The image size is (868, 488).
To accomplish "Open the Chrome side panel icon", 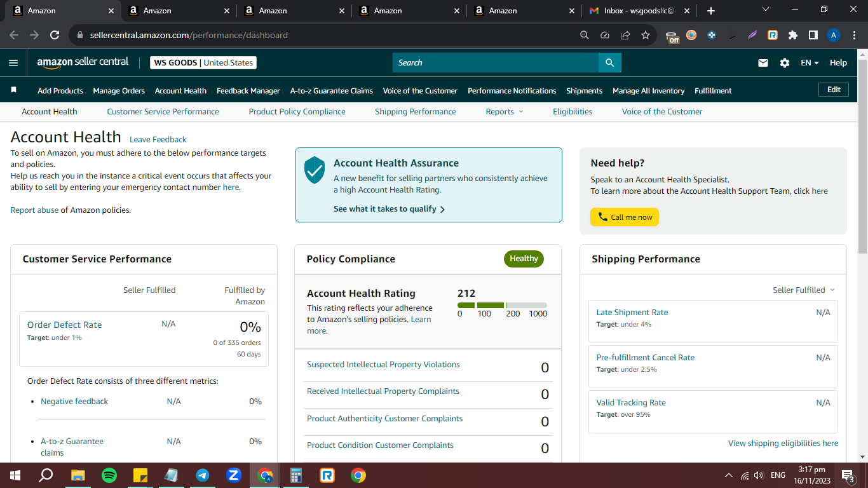I will 813,36.
